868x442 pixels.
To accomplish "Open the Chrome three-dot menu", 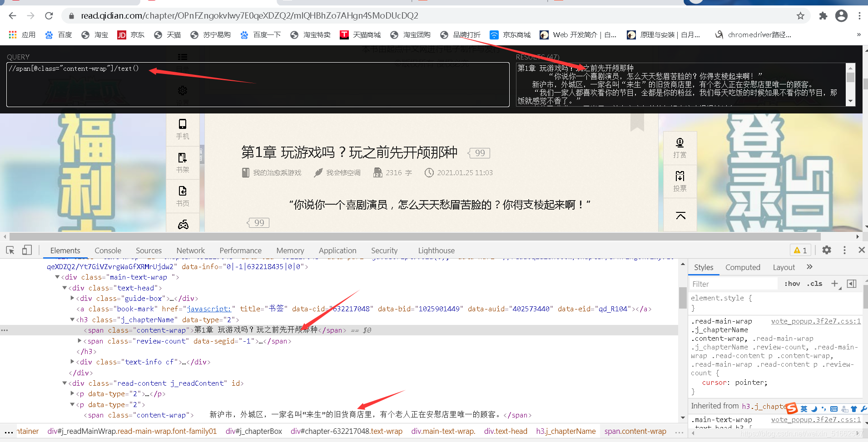I will click(x=859, y=16).
